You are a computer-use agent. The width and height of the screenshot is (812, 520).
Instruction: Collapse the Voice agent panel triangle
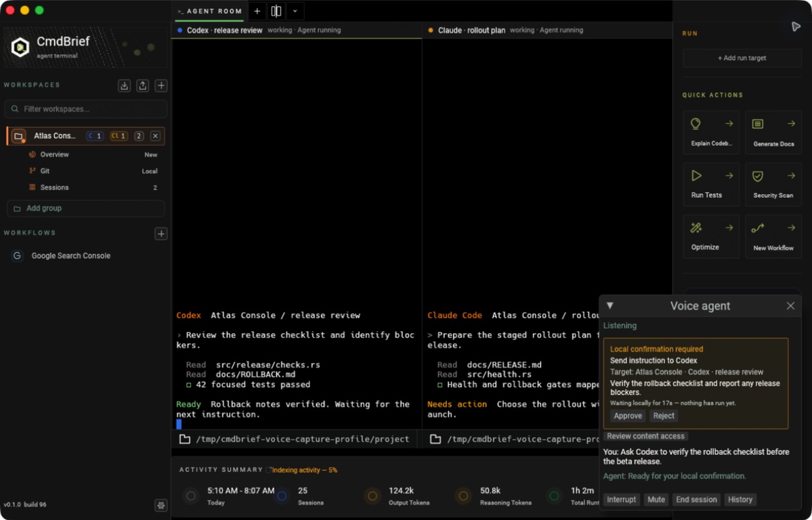click(610, 305)
